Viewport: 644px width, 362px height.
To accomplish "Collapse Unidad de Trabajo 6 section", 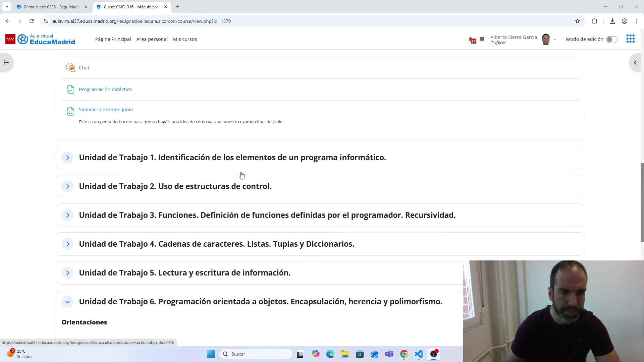I will coord(67,302).
